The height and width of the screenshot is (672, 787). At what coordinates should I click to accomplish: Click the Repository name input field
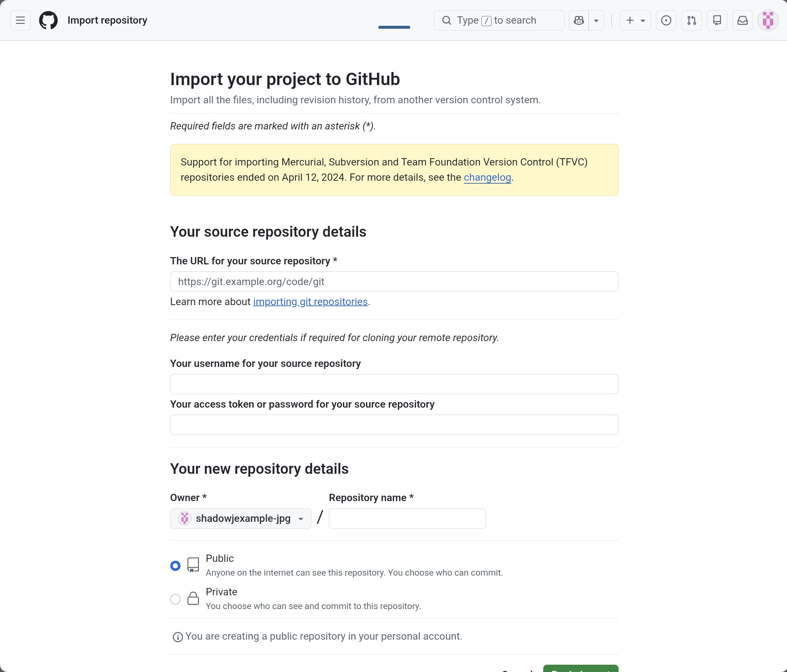pyautogui.click(x=407, y=519)
